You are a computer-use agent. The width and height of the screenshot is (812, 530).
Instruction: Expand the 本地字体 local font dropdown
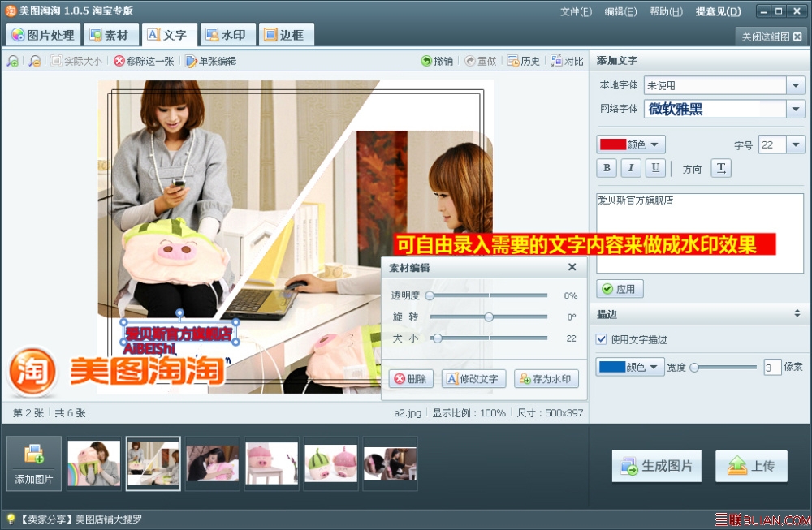coord(796,85)
